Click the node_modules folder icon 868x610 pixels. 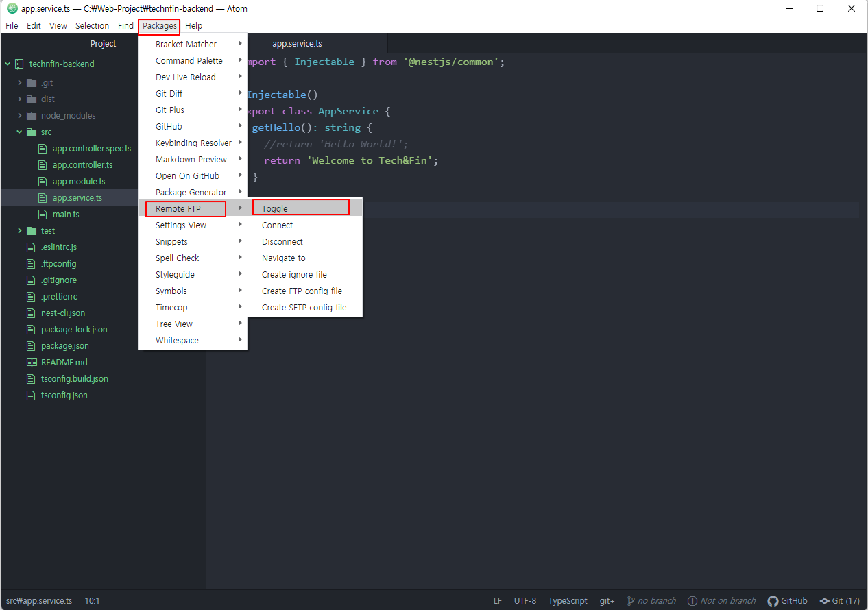tap(32, 116)
